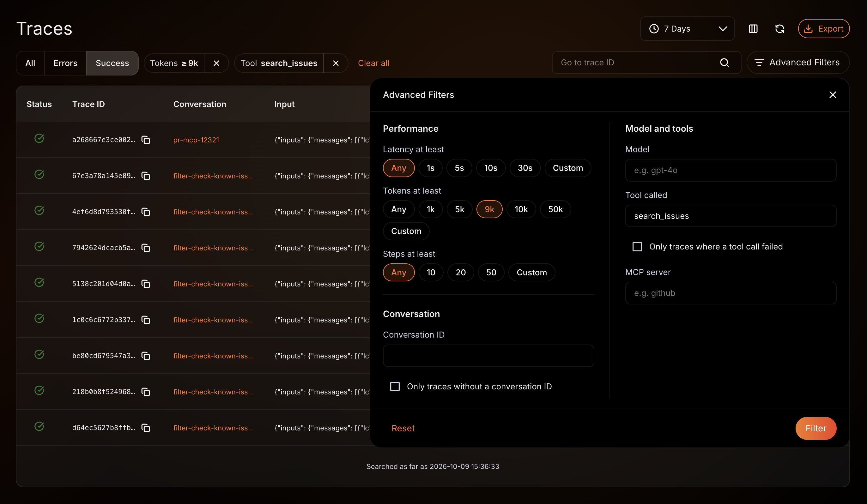Select 10k tokens at least option
Image resolution: width=867 pixels, height=504 pixels.
point(521,209)
